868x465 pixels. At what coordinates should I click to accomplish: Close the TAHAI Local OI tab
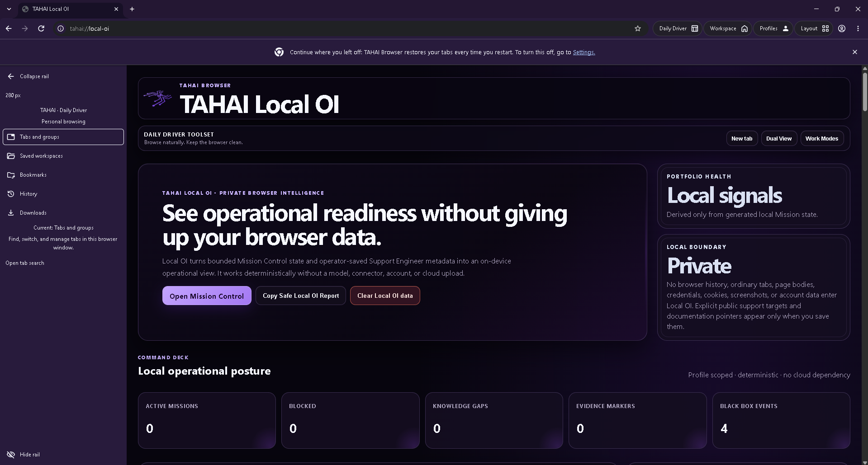(116, 9)
